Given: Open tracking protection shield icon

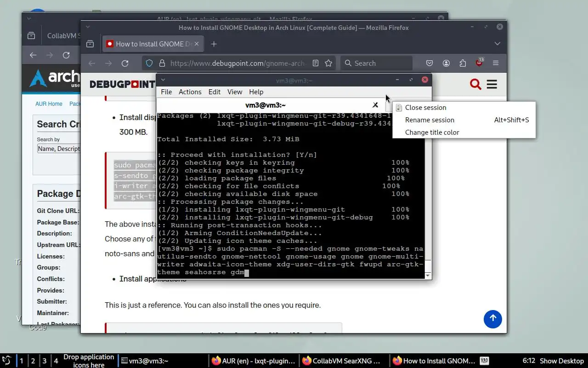Looking at the screenshot, I should [149, 63].
